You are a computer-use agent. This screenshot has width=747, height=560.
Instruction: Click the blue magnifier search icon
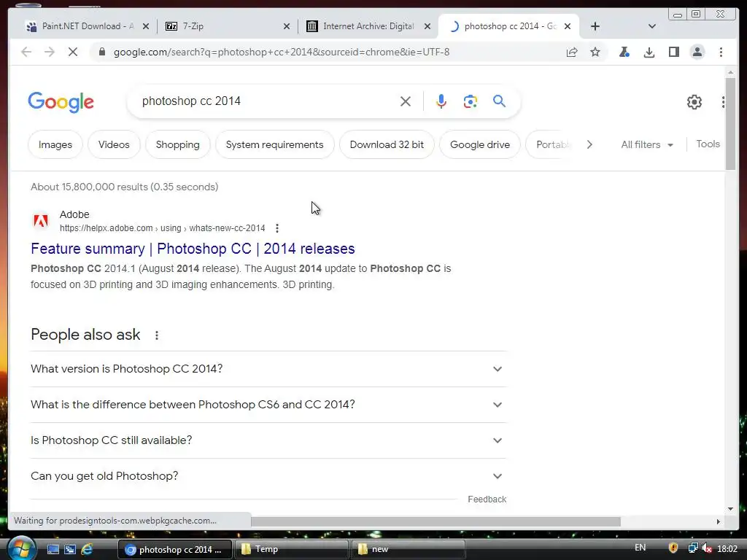499,101
